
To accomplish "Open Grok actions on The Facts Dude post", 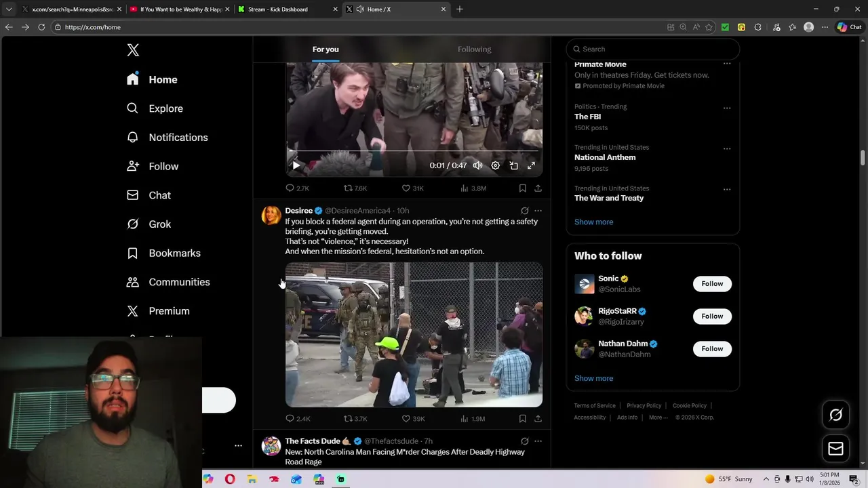I will 525,441.
